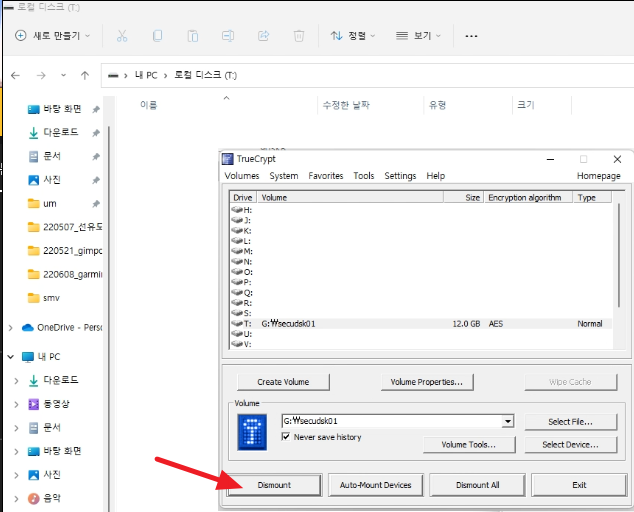Open Volume Tools options
Viewport: 634px width, 512px height.
click(x=469, y=444)
